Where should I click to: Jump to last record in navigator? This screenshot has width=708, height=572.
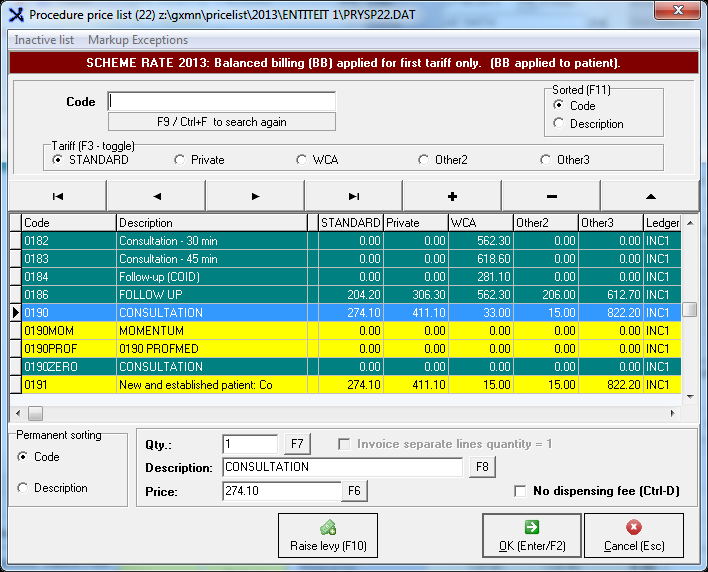click(354, 196)
